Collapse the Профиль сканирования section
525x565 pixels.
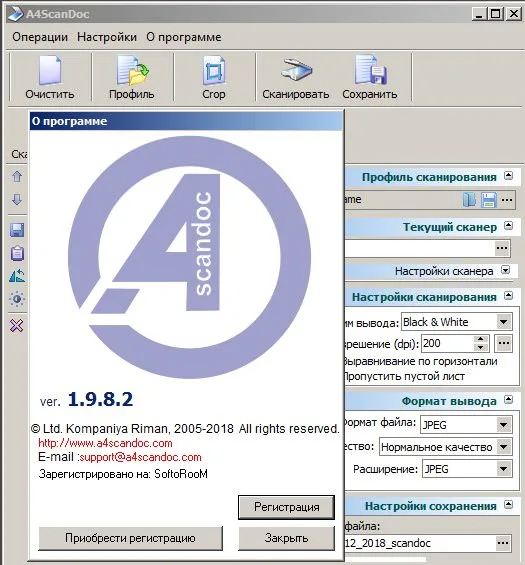click(508, 176)
